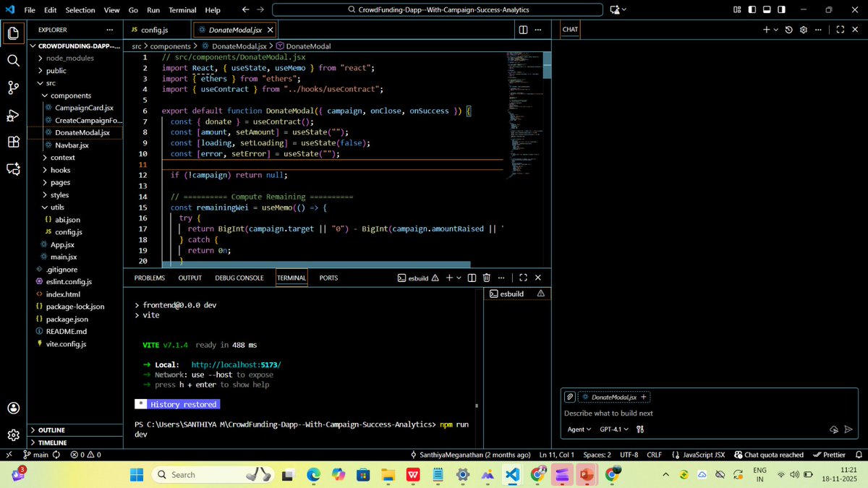Click the Prettier status bar item

829,455
